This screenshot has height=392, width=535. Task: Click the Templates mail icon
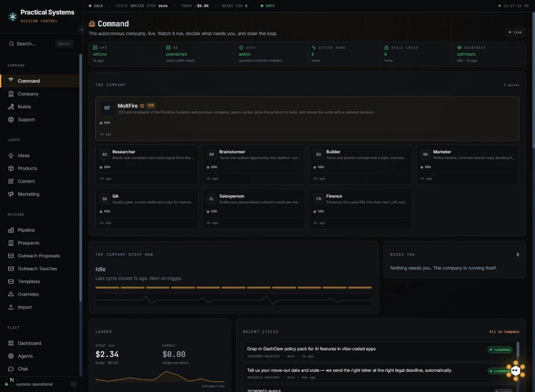(x=11, y=281)
